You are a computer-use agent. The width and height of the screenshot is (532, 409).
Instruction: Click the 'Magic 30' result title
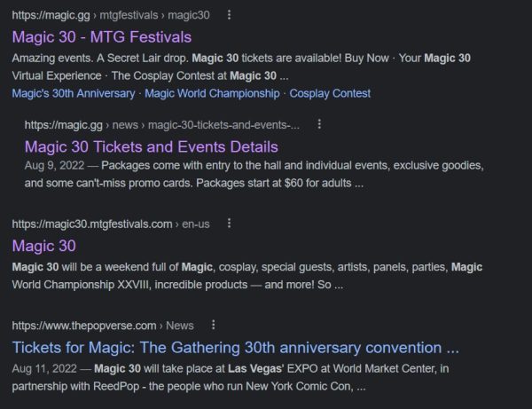(44, 246)
